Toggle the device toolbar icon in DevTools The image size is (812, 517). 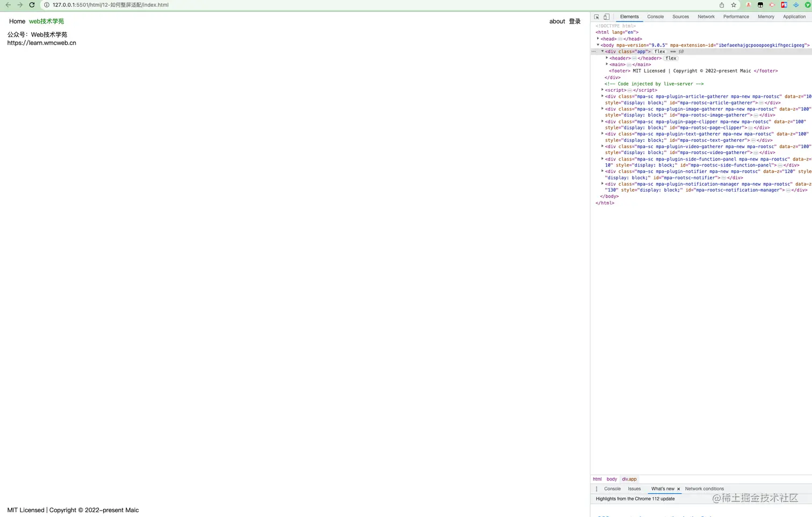pos(606,17)
